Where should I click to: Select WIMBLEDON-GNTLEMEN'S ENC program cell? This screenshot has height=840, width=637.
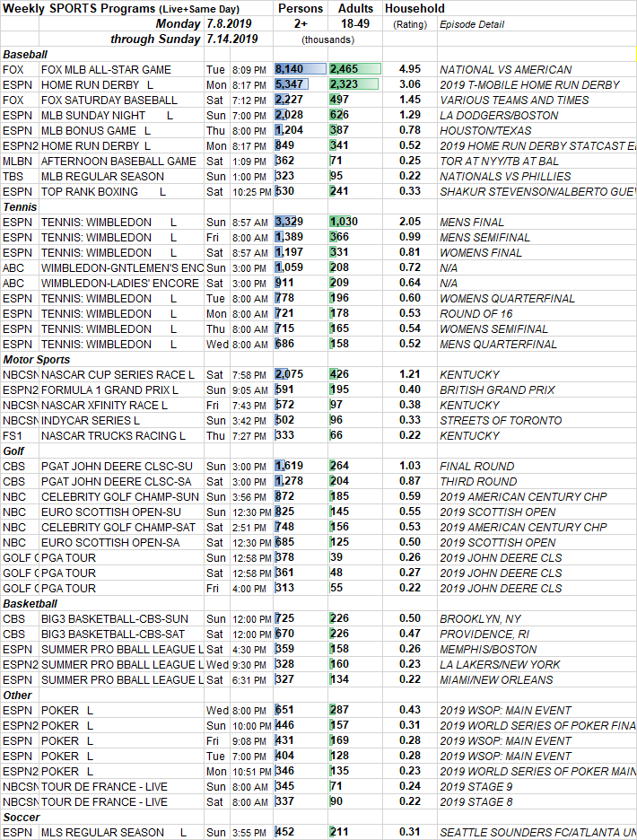point(123,267)
